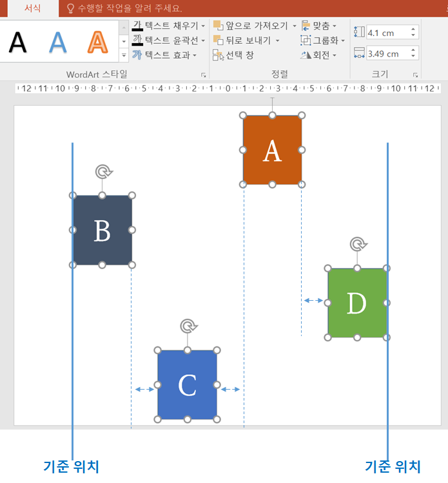Click the 뒤로 보내기 button
The width and height of the screenshot is (448, 483).
coord(242,41)
